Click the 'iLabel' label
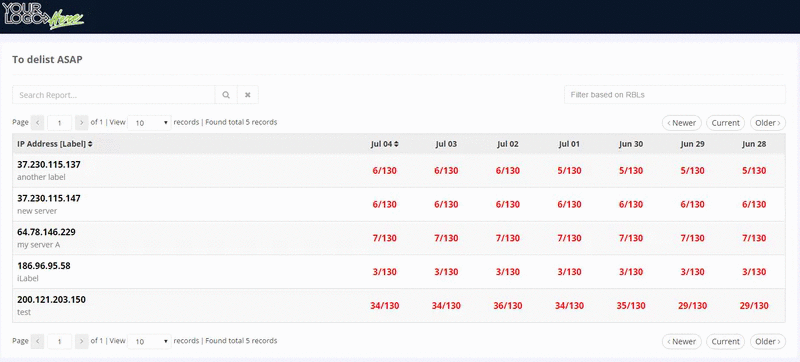This screenshot has height=362, width=800. [28, 278]
